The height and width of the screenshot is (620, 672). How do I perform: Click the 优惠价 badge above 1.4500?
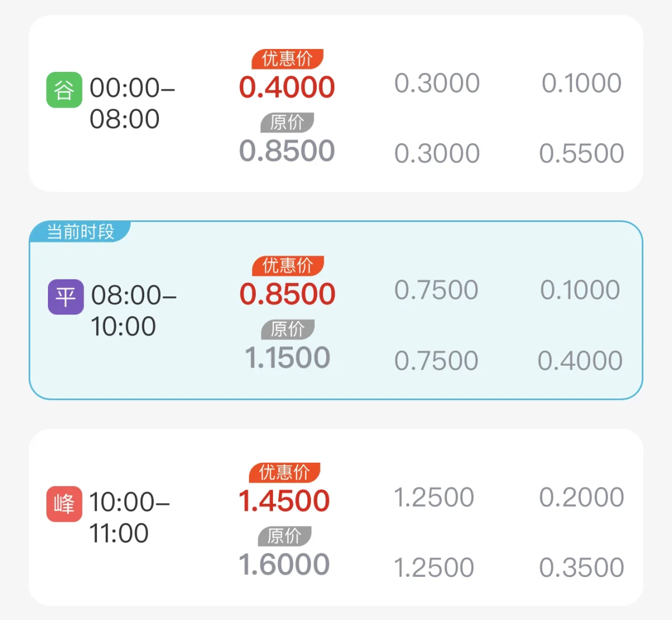click(x=285, y=473)
